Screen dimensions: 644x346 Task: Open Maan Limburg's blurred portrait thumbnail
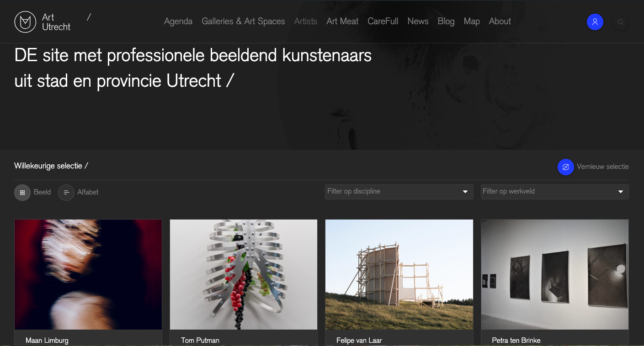(x=88, y=274)
